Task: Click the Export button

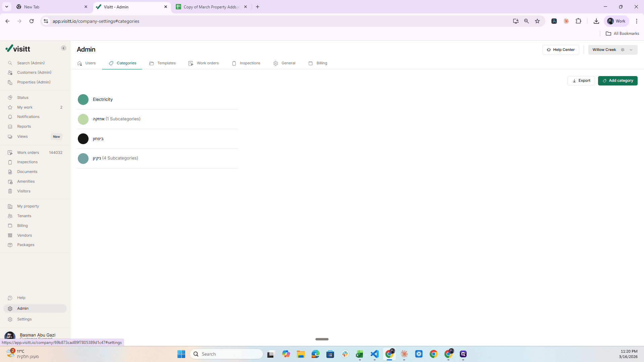Action: click(x=581, y=81)
